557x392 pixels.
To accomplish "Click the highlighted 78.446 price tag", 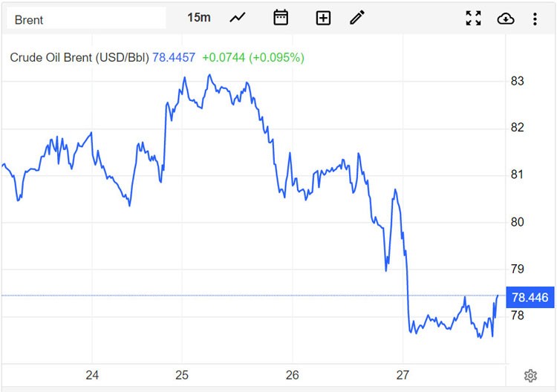I will (530, 298).
